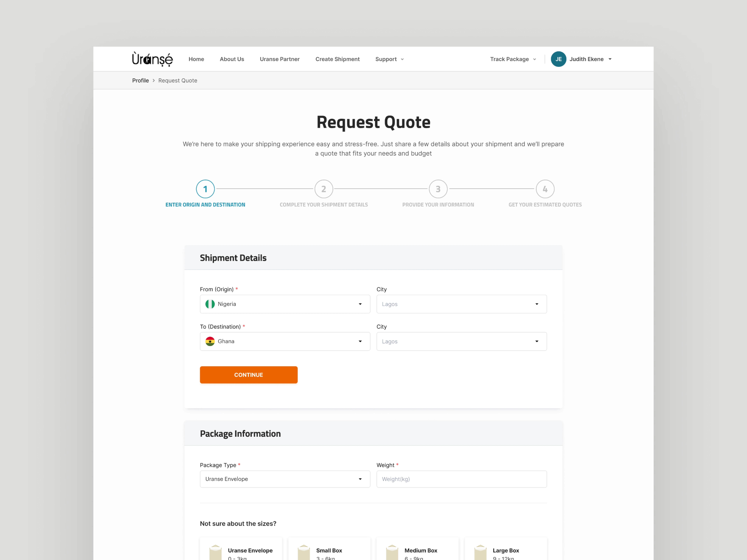Open the Package Type dropdown
The width and height of the screenshot is (747, 560).
(x=285, y=479)
